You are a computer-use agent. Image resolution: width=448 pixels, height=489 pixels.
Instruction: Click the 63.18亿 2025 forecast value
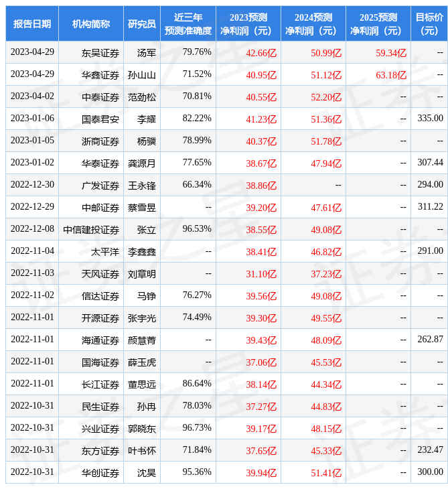pyautogui.click(x=391, y=75)
